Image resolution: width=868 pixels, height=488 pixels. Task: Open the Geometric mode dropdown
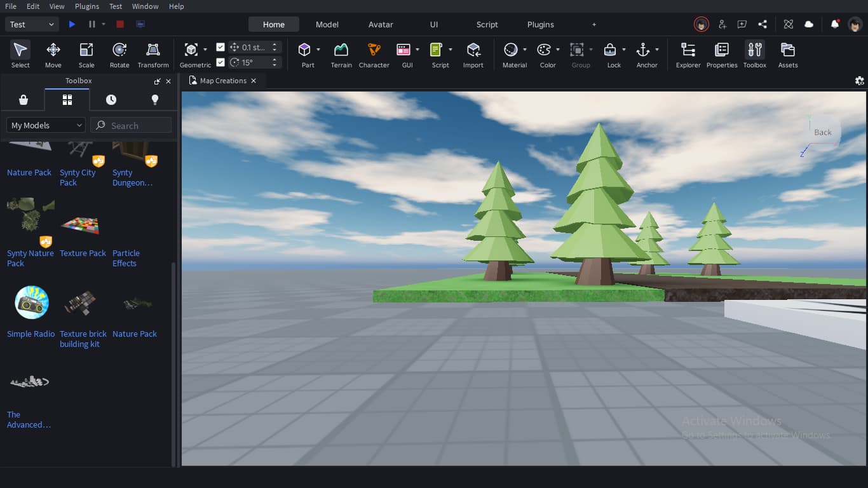coord(205,50)
